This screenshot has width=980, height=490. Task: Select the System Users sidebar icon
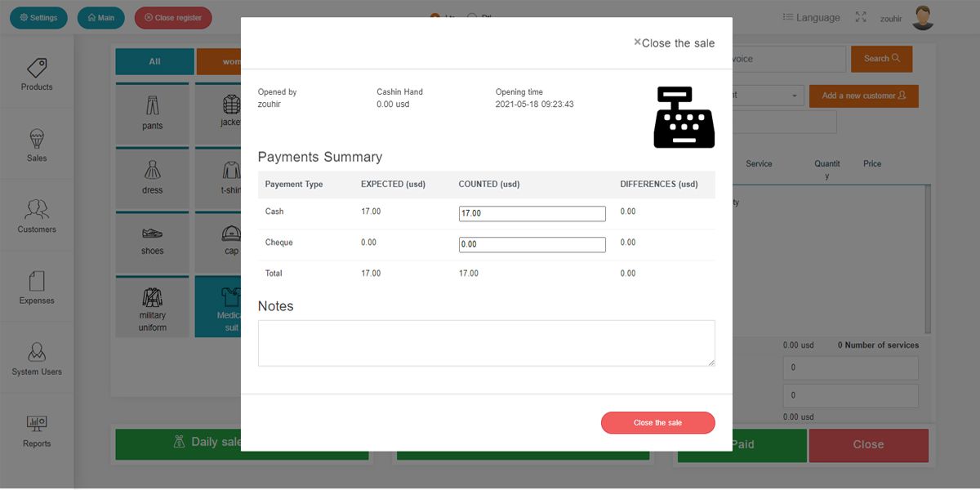[x=37, y=359]
